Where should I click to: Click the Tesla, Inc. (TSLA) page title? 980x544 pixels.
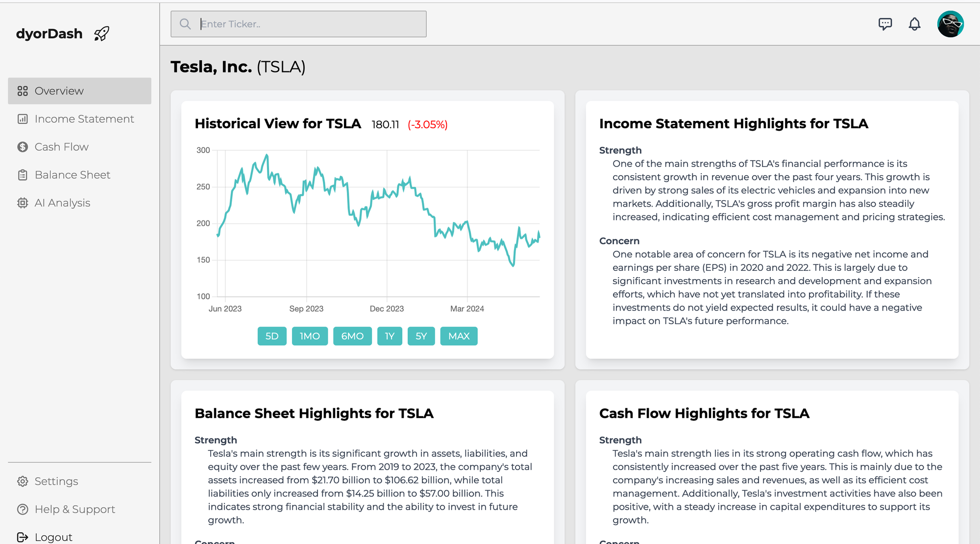coord(238,67)
